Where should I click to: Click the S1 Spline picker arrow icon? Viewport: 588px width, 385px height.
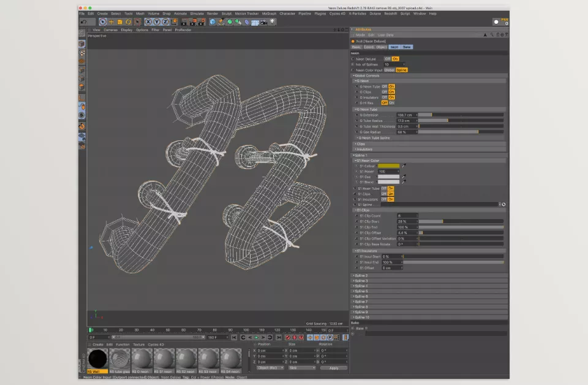point(503,205)
